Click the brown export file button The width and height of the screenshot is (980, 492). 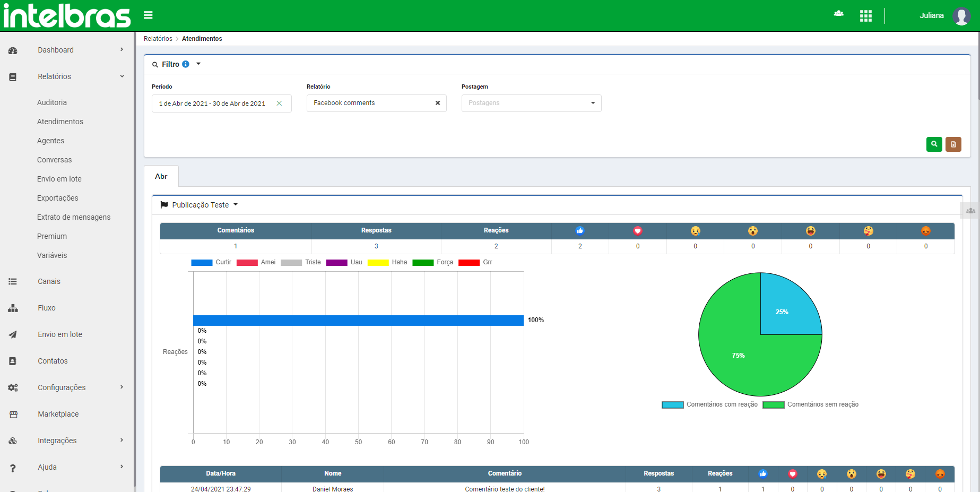click(953, 144)
